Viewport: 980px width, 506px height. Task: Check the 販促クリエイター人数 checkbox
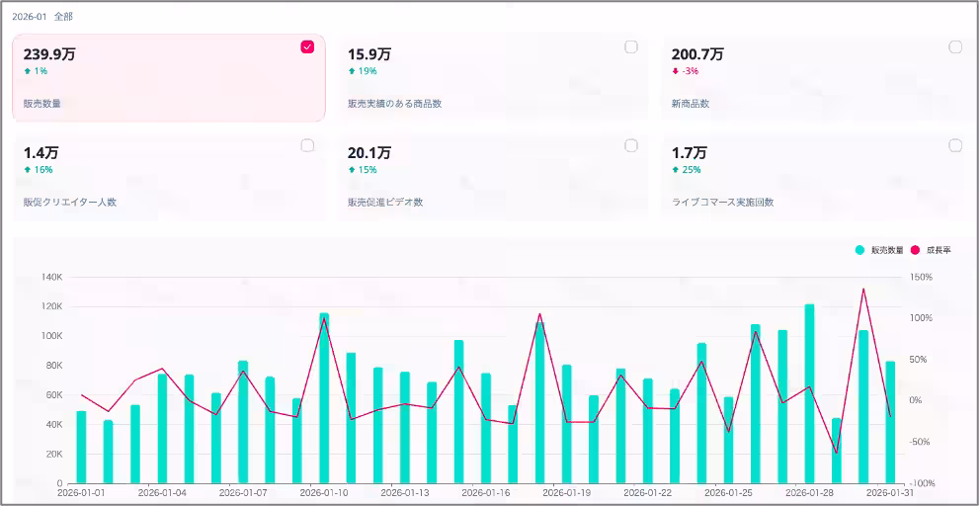coord(307,145)
